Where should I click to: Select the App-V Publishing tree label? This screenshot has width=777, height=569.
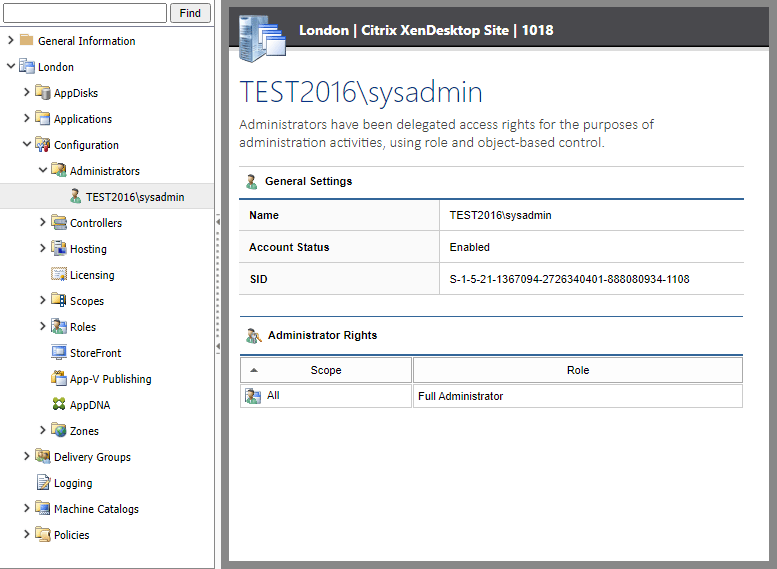coord(111,379)
